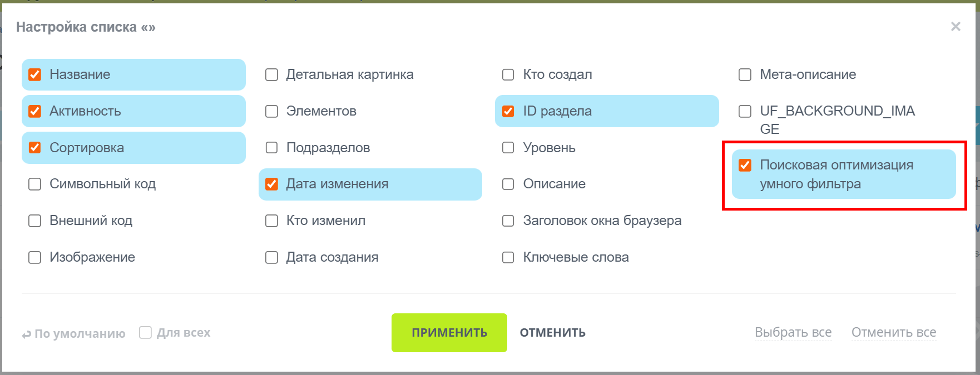Click the ОТМЕНИТЬ button
Screen dimensions: 980x375
click(x=552, y=333)
